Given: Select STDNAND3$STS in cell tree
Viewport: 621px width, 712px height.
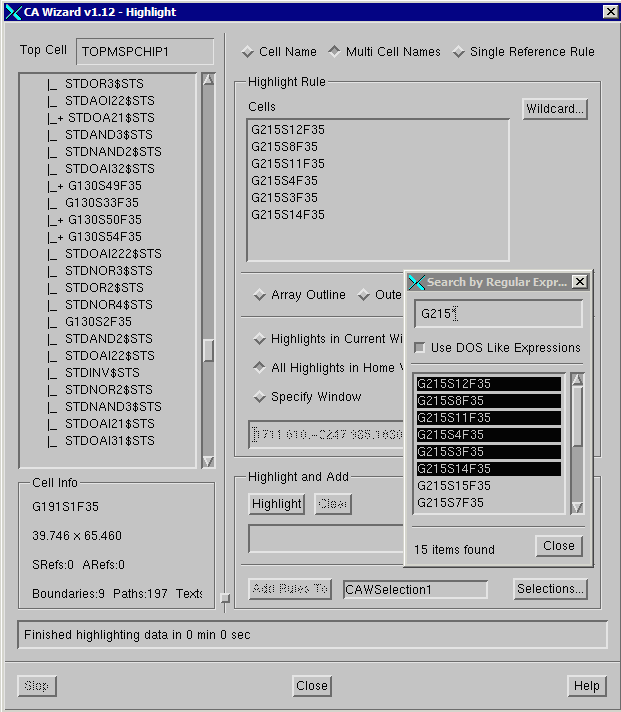Looking at the screenshot, I should click(x=113, y=407).
